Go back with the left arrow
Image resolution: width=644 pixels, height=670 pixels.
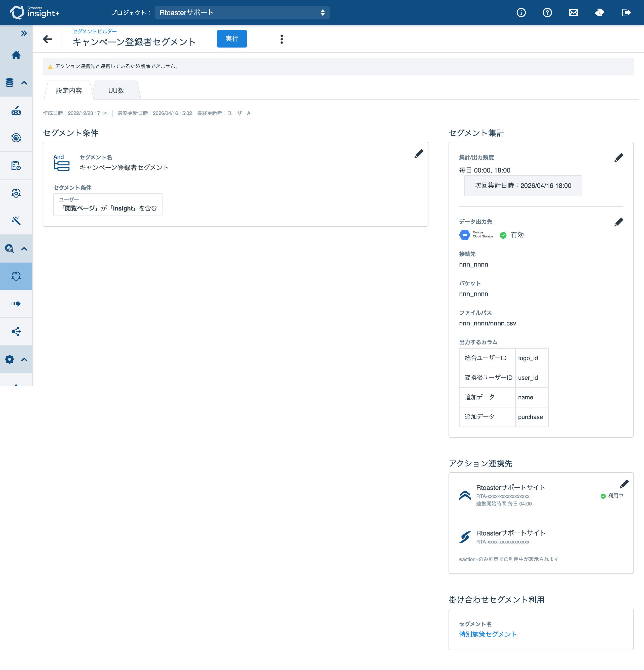(48, 39)
